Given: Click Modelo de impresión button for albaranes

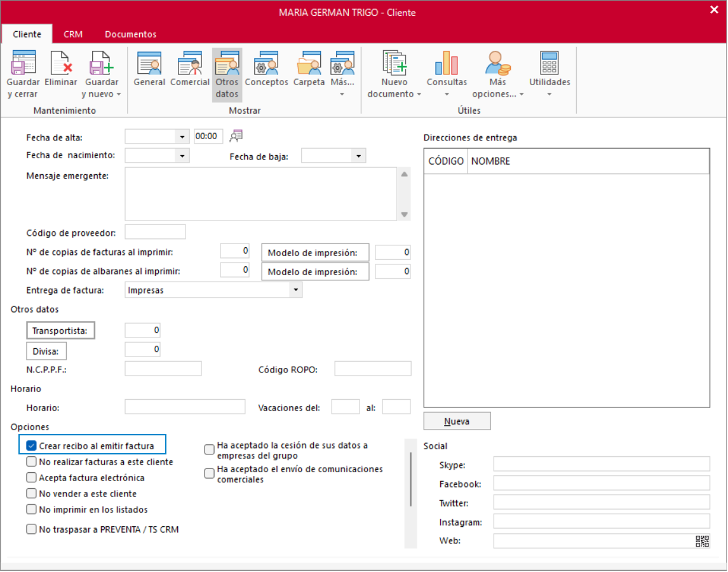Looking at the screenshot, I should [x=315, y=272].
